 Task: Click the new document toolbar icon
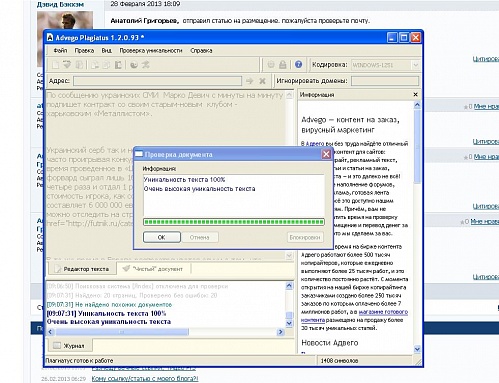tap(55, 65)
